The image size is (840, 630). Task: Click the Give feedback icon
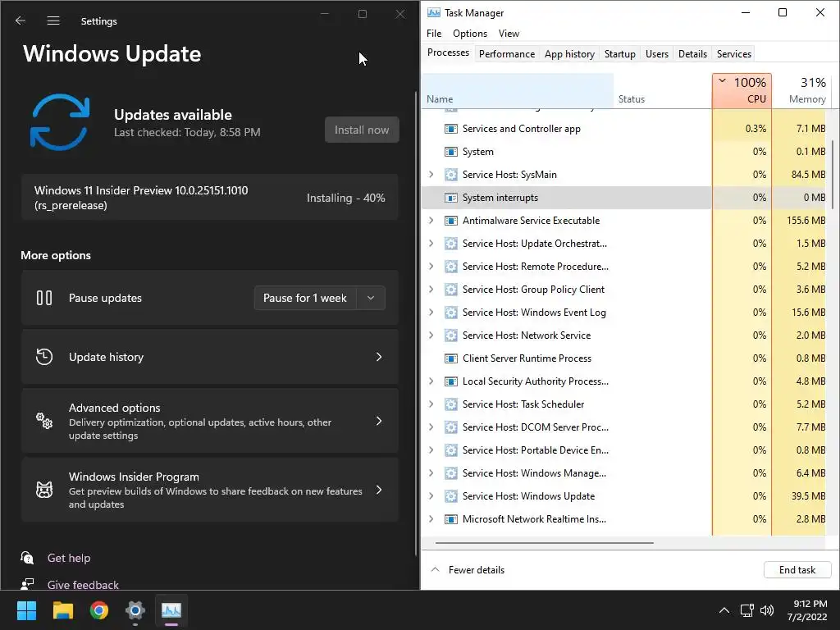click(x=27, y=584)
